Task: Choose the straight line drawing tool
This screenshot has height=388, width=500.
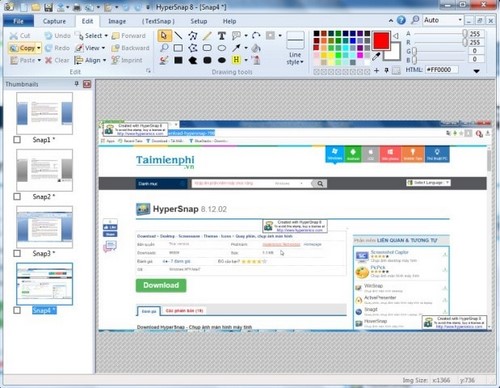Action: 178,35
